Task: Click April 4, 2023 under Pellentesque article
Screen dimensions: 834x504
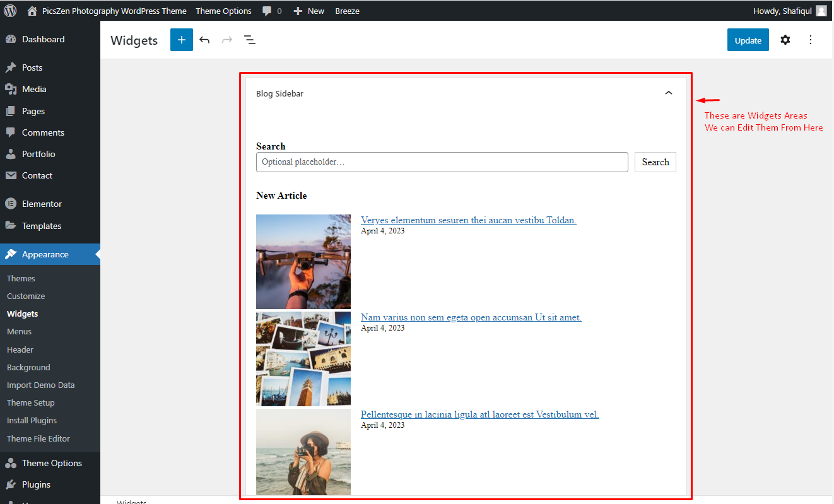Action: point(383,425)
